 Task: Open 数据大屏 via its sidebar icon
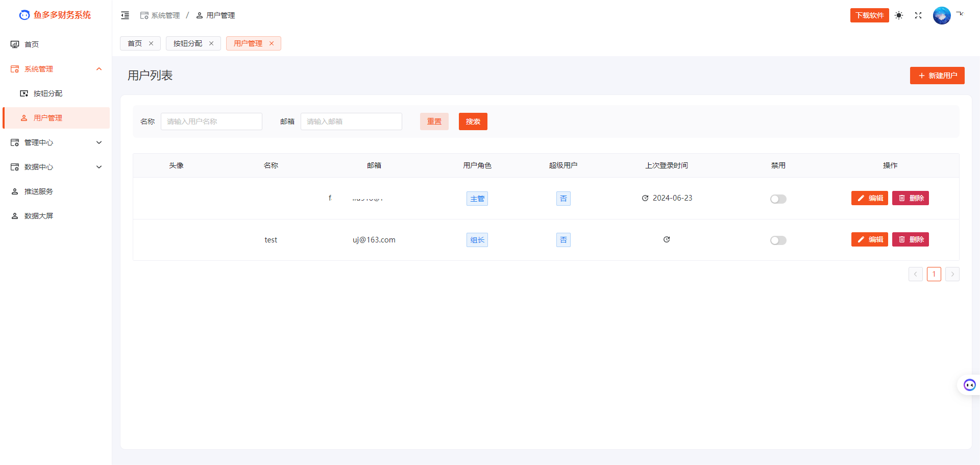point(14,215)
